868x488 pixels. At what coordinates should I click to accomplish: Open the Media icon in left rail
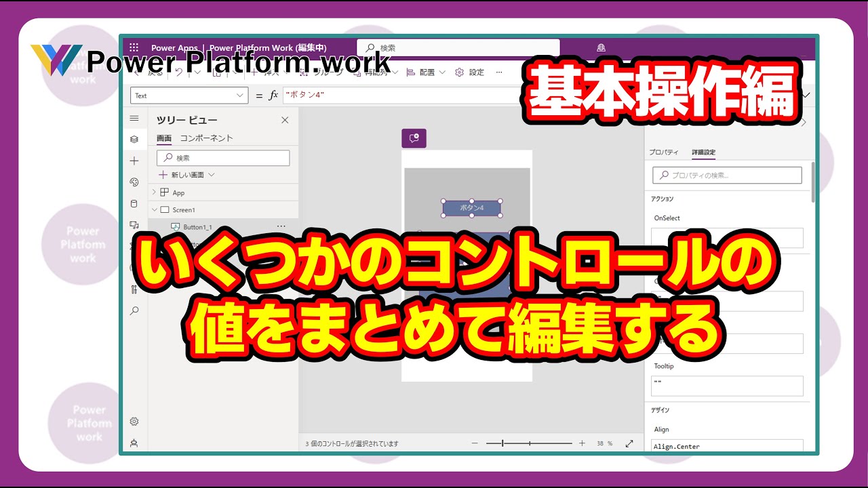(x=134, y=224)
